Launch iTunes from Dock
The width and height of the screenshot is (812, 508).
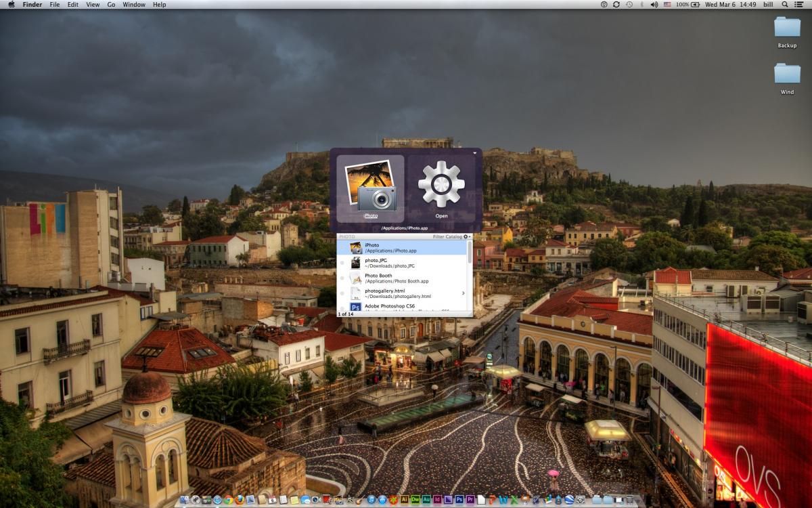point(371,500)
